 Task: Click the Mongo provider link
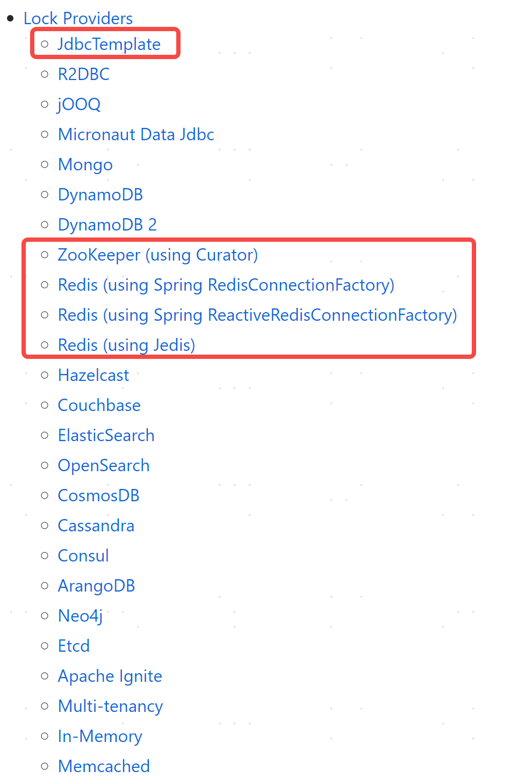coord(85,164)
